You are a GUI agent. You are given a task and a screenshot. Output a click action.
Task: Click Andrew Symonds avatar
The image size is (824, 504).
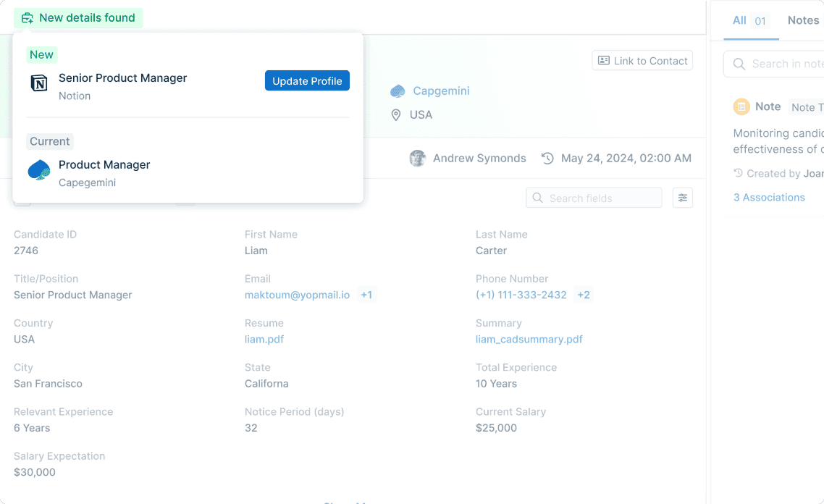tap(417, 158)
